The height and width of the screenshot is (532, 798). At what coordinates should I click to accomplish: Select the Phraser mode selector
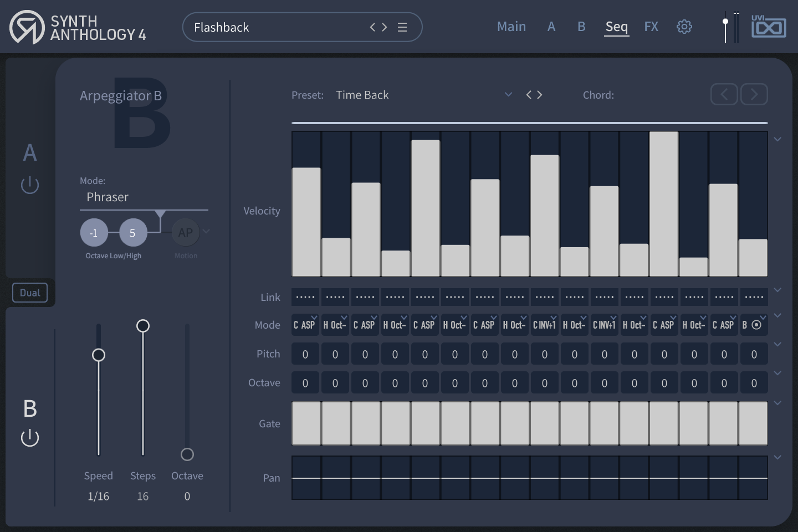107,197
